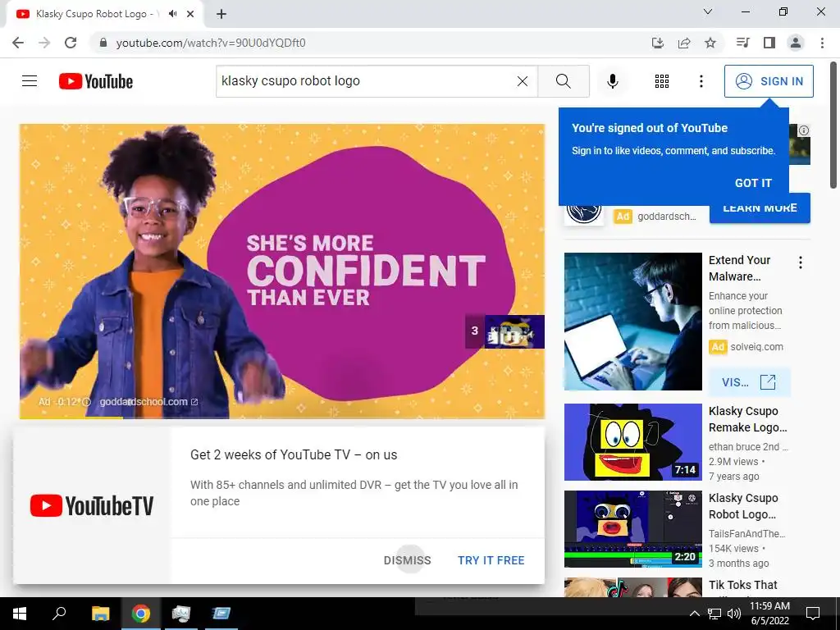Bookmark this page with the star icon
840x630 pixels.
coord(710,43)
